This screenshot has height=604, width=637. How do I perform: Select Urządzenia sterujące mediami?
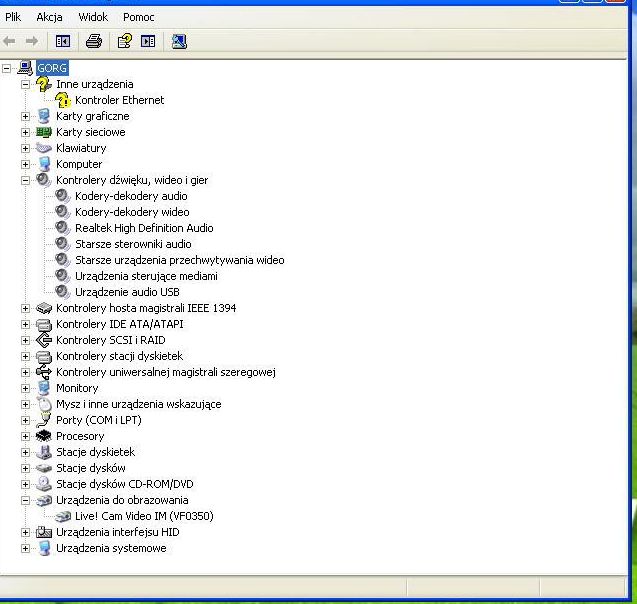coord(146,276)
